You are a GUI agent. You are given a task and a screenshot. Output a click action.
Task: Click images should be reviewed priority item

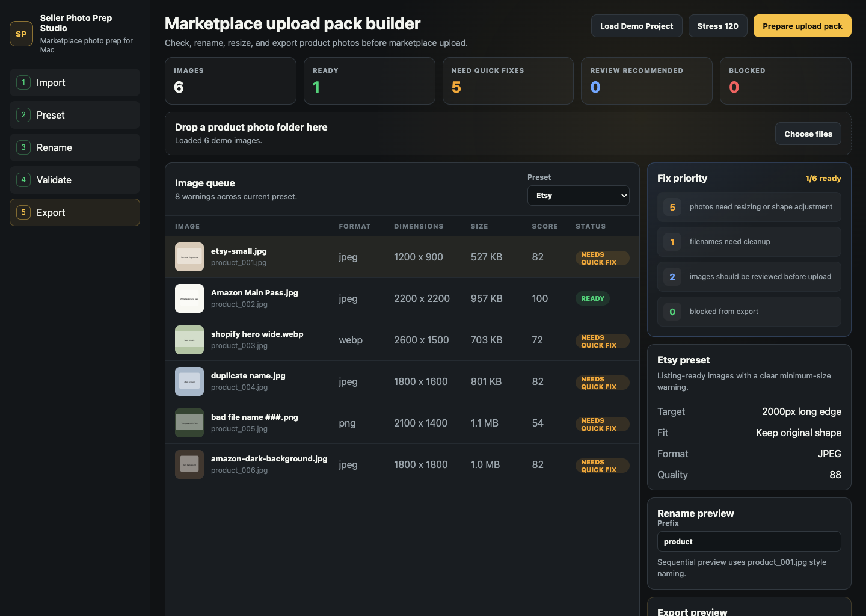pyautogui.click(x=749, y=277)
